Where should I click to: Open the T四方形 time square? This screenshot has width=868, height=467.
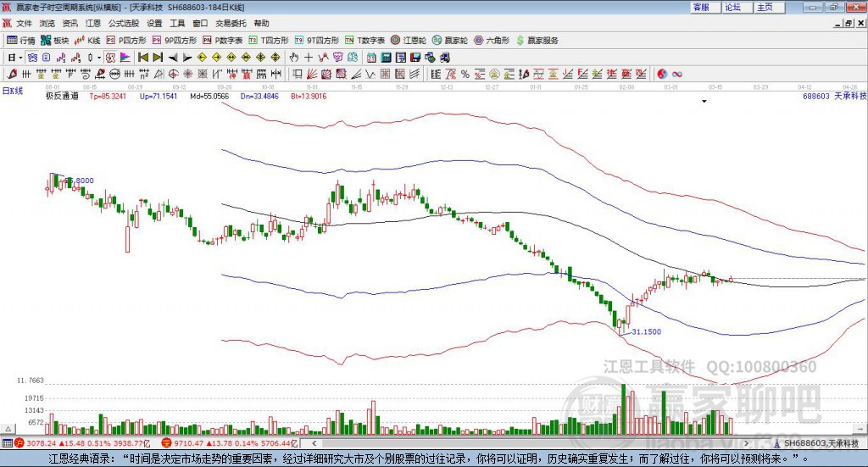[x=269, y=41]
